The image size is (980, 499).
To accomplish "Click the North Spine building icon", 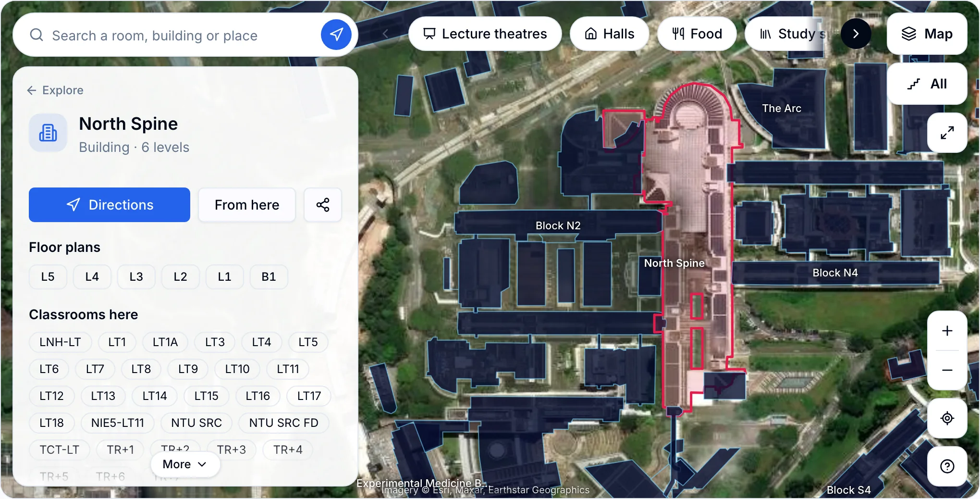I will [x=48, y=133].
